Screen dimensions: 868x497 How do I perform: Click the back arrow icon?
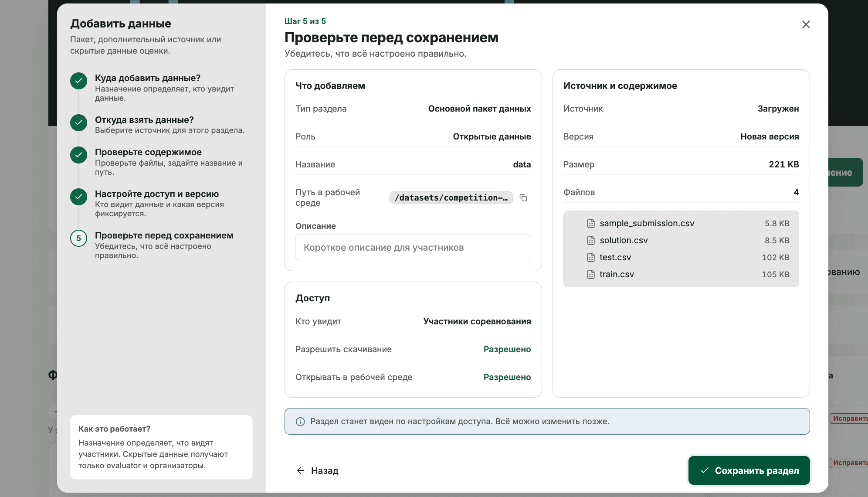point(300,470)
